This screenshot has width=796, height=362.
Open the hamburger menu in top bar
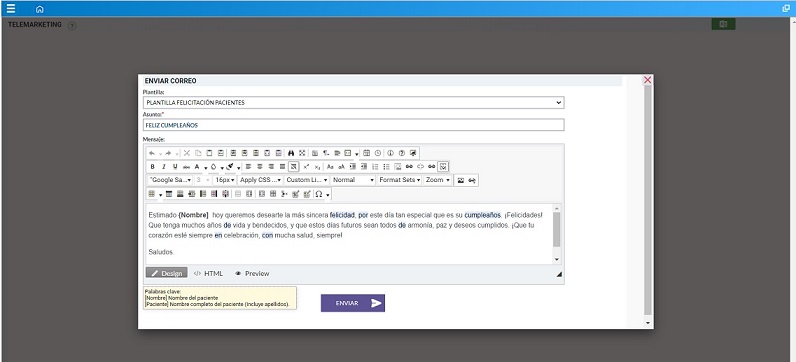tap(11, 9)
